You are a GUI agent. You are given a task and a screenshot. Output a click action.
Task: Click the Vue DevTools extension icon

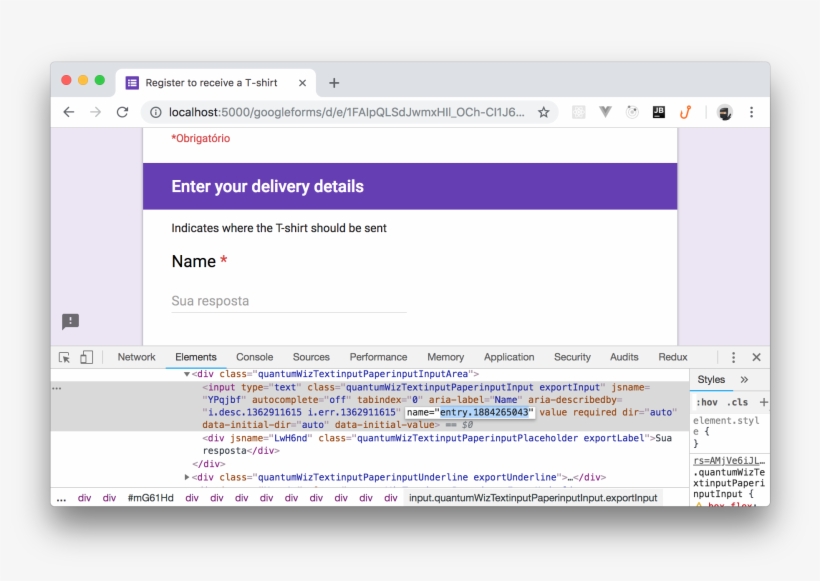606,112
